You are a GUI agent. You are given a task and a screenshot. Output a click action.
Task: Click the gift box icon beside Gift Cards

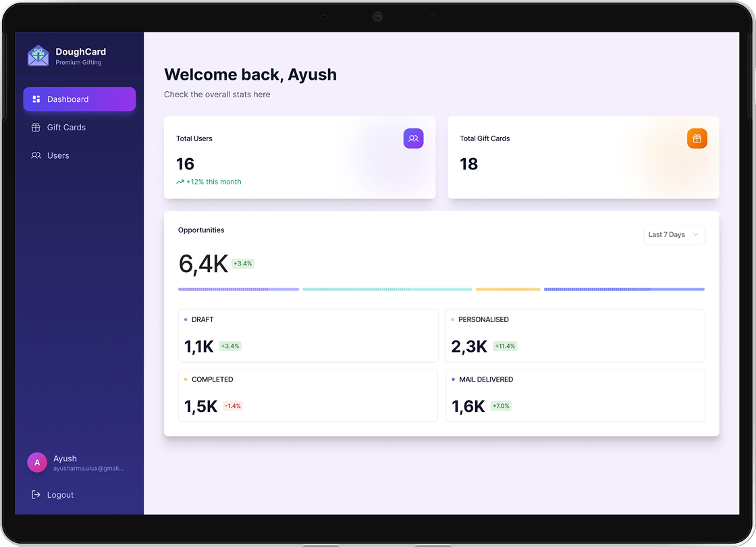coord(36,127)
